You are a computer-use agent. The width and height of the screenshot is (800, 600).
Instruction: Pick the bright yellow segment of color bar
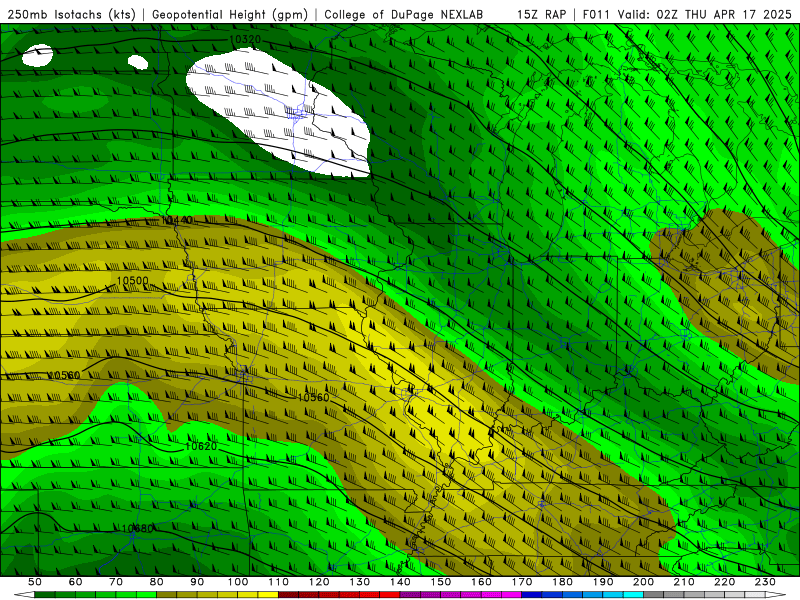click(x=268, y=595)
